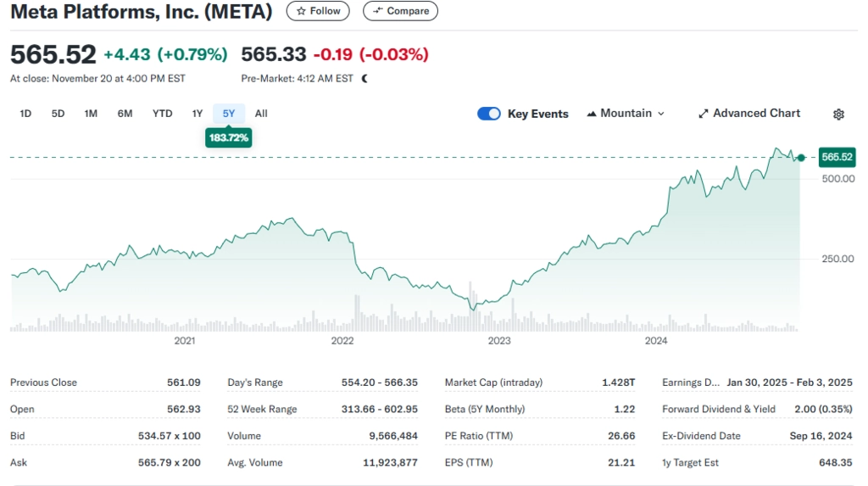Screen dimensions: 868x486
Task: Click Previous Close value 561.09
Action: pyautogui.click(x=184, y=383)
